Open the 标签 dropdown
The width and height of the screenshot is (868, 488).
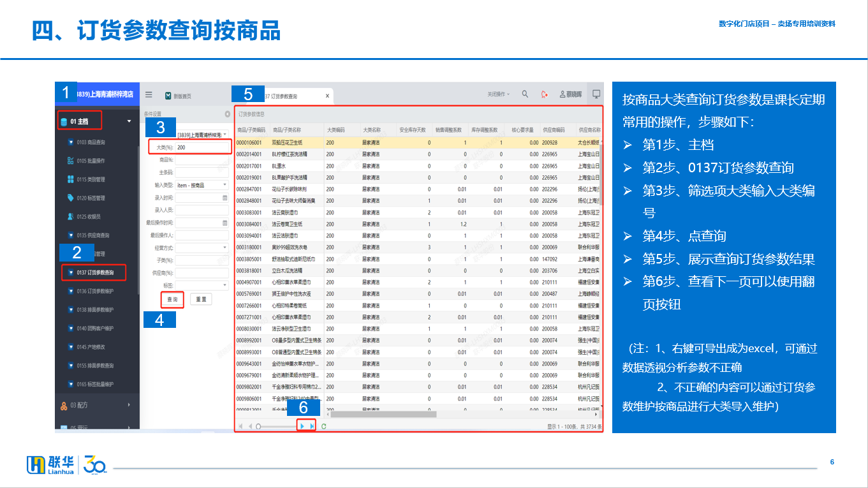[202, 285]
